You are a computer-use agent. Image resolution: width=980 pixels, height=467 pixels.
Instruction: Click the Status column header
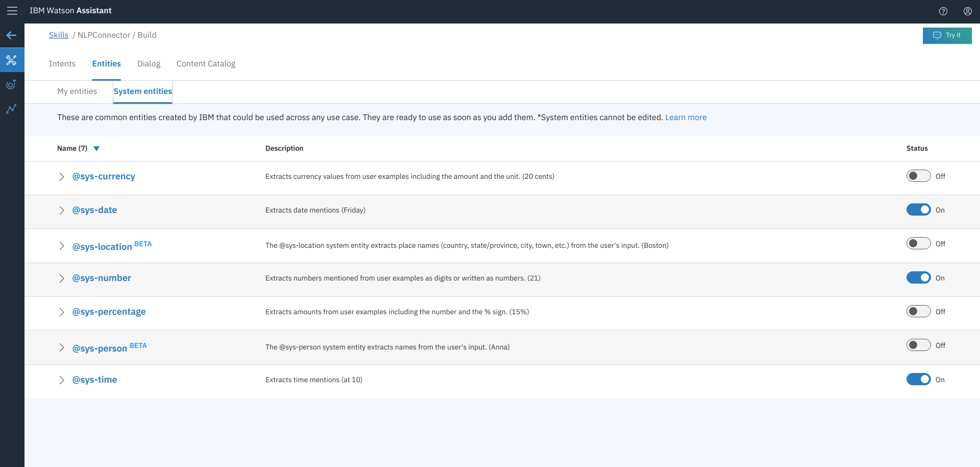[x=917, y=149]
